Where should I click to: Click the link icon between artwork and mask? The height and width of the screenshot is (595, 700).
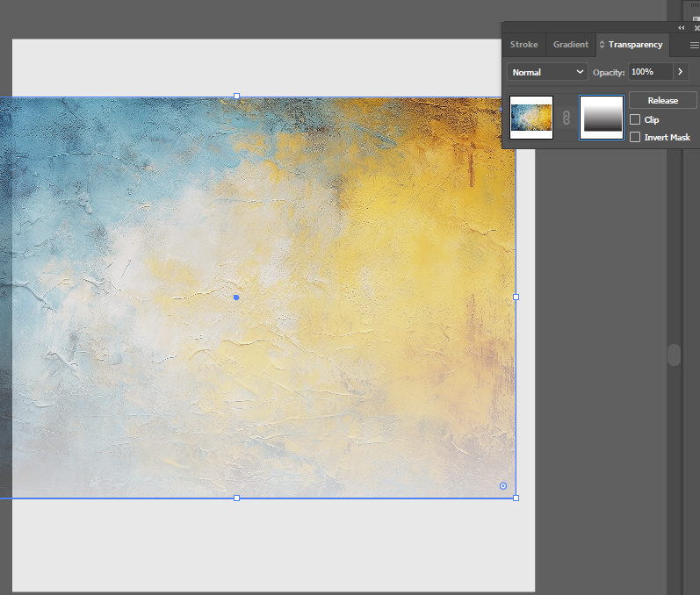point(566,118)
